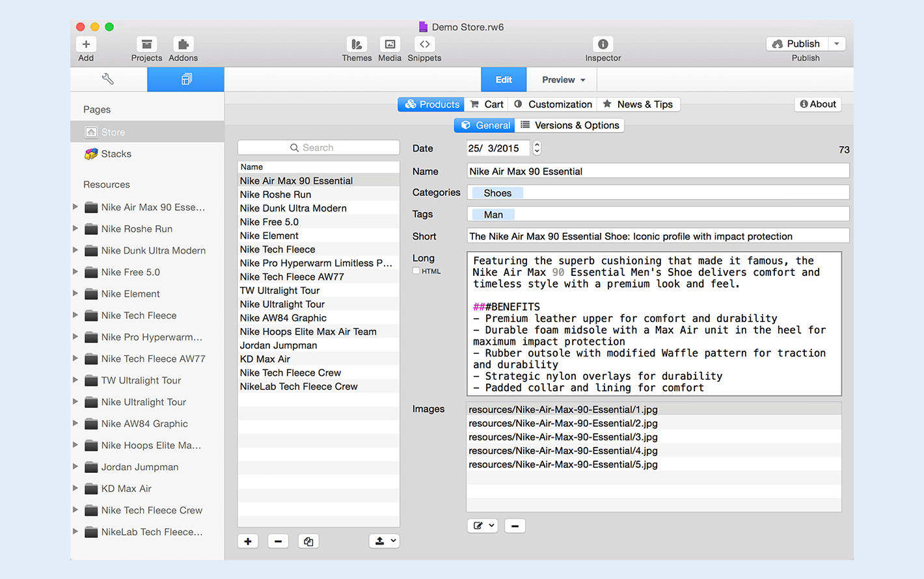Open the News & Tips tab
Viewport: 924px width, 579px height.
click(x=639, y=104)
